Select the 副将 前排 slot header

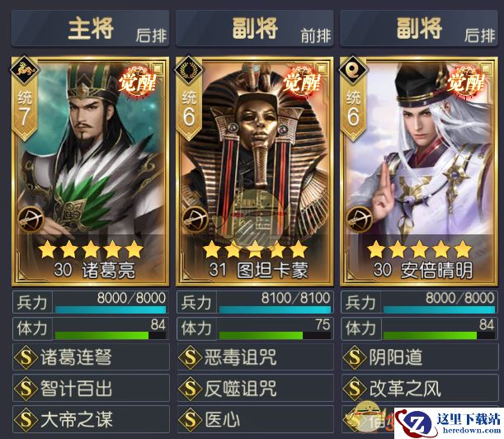coord(255,29)
